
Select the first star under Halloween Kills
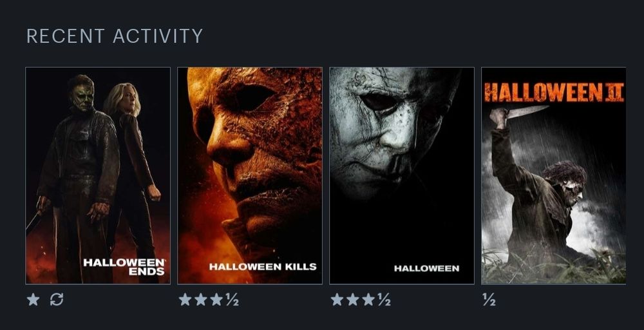(185, 300)
